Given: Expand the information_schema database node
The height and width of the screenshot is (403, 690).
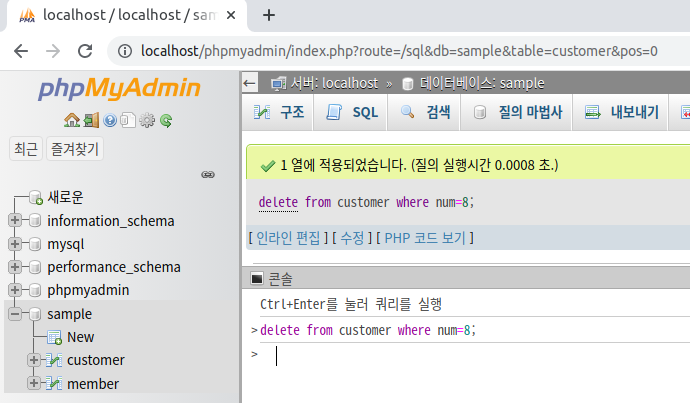Looking at the screenshot, I should point(15,220).
